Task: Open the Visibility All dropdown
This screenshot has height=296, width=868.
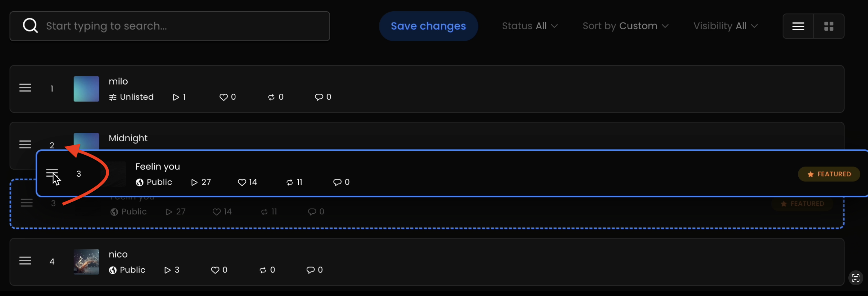Action: pyautogui.click(x=725, y=26)
